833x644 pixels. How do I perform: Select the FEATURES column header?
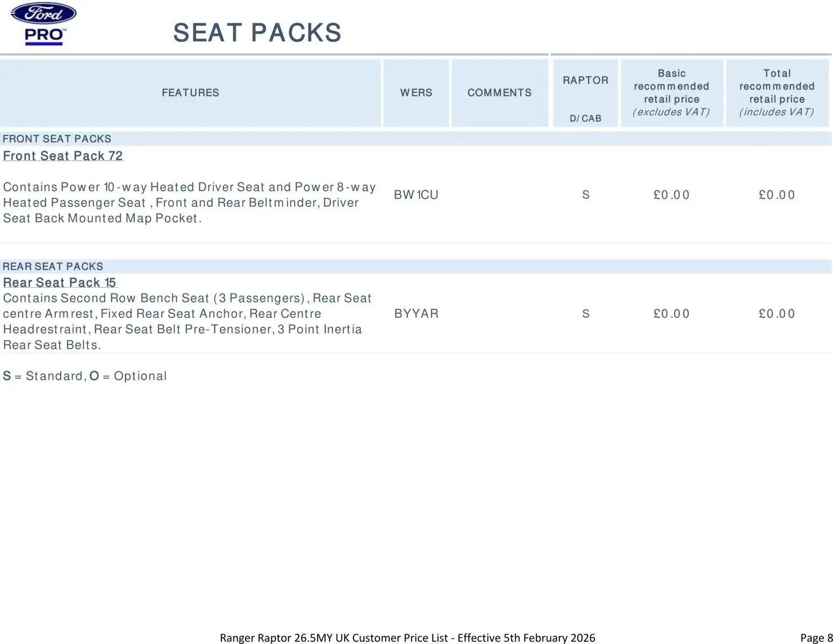[190, 93]
